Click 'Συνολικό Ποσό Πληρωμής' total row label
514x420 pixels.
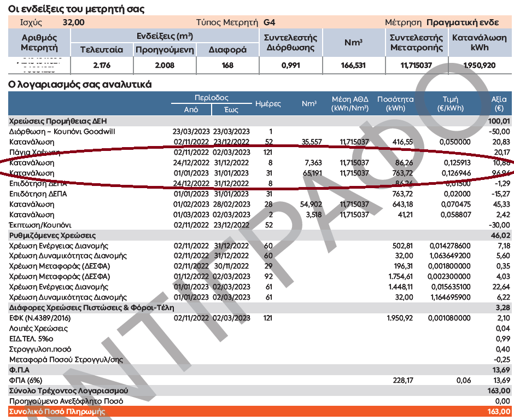coord(57,412)
